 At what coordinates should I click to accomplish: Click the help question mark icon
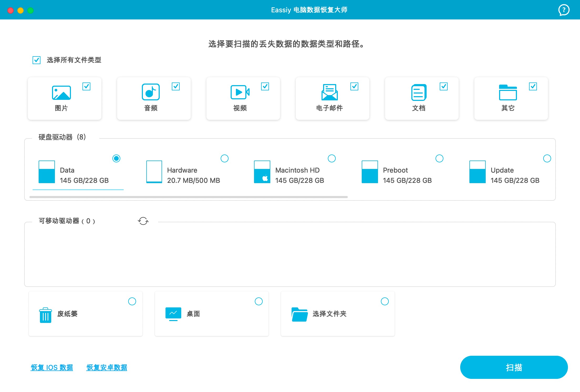563,10
